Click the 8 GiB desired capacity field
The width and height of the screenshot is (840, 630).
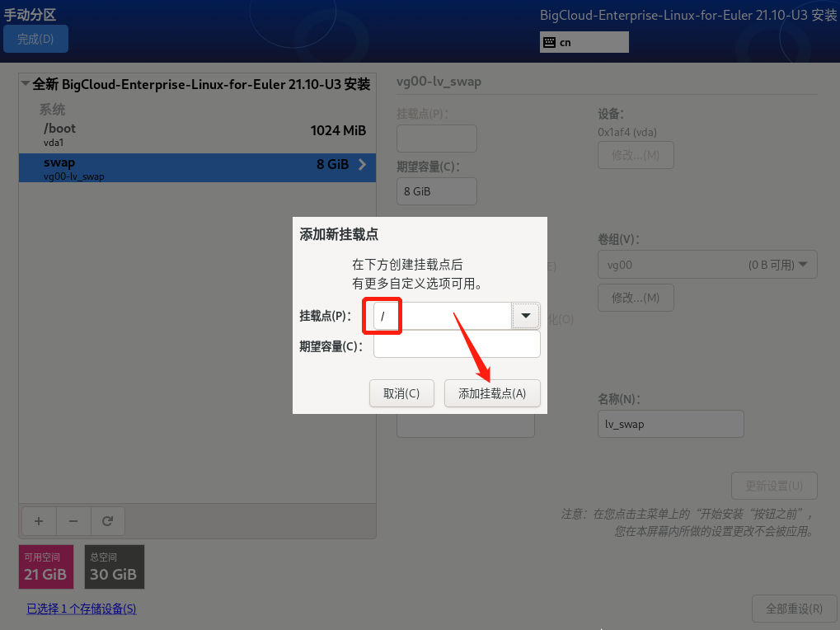(x=437, y=191)
